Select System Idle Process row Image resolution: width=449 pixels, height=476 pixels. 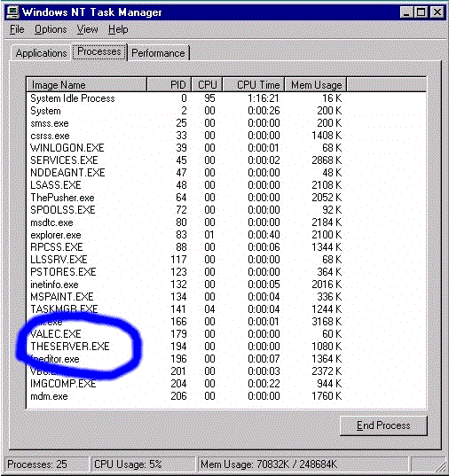[x=186, y=98]
